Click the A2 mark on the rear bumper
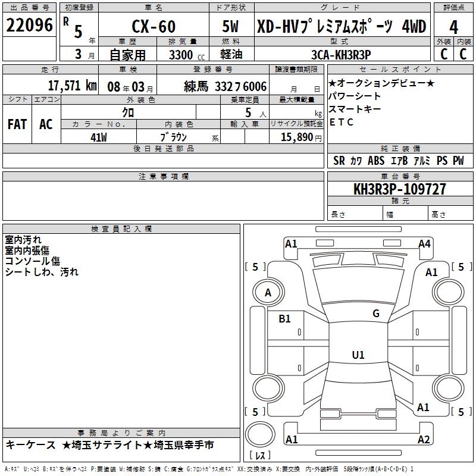476x476 pixels. (424, 439)
